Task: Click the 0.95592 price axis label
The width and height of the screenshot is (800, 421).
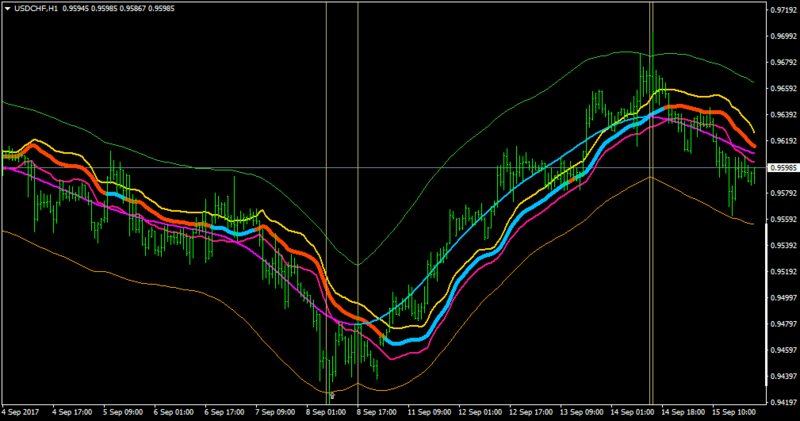Action: point(784,219)
